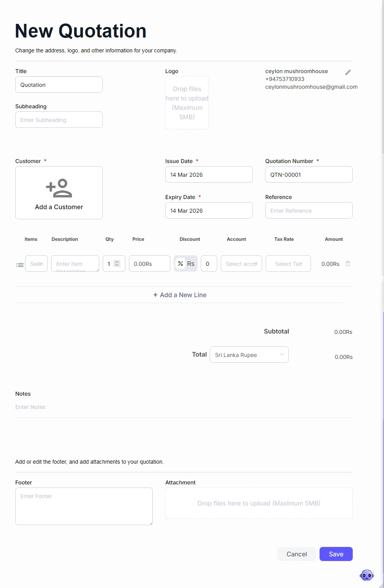
Task: Focus the Enter Subheading text field
Action: [59, 120]
